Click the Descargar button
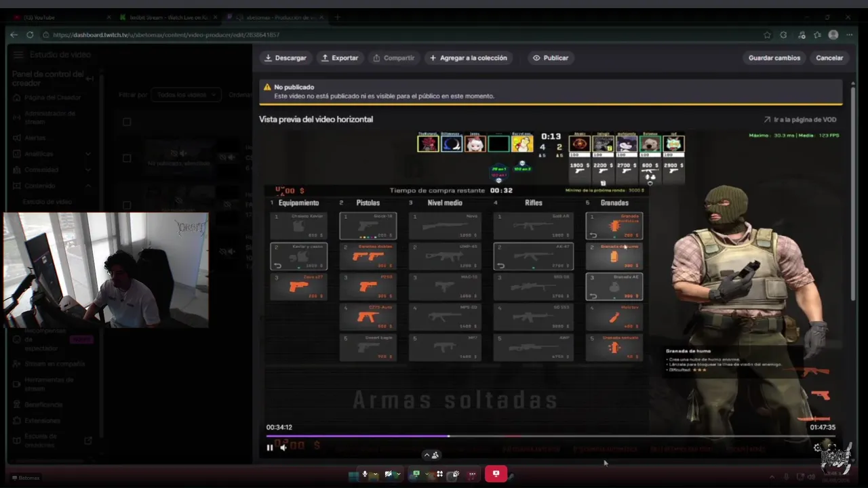868x488 pixels. (x=285, y=58)
